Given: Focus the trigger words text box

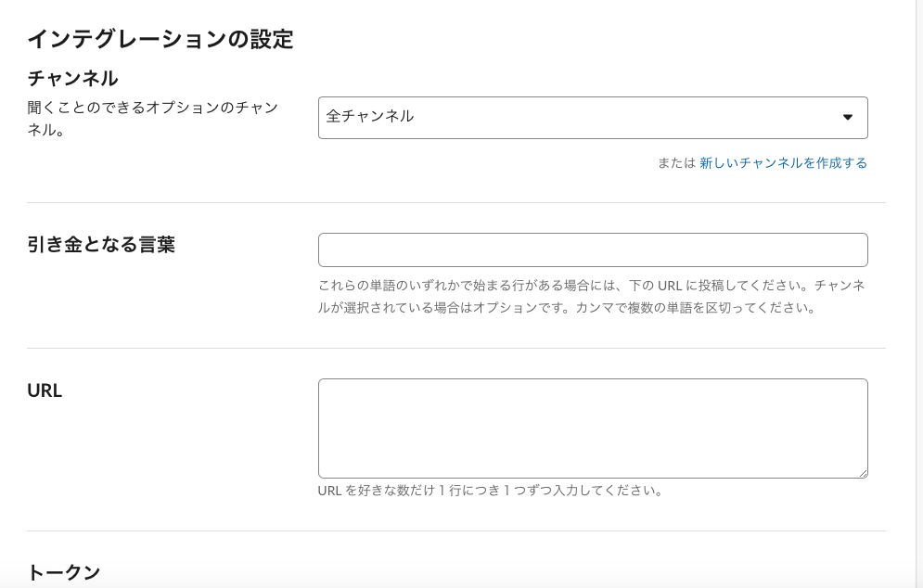Looking at the screenshot, I should 594,249.
